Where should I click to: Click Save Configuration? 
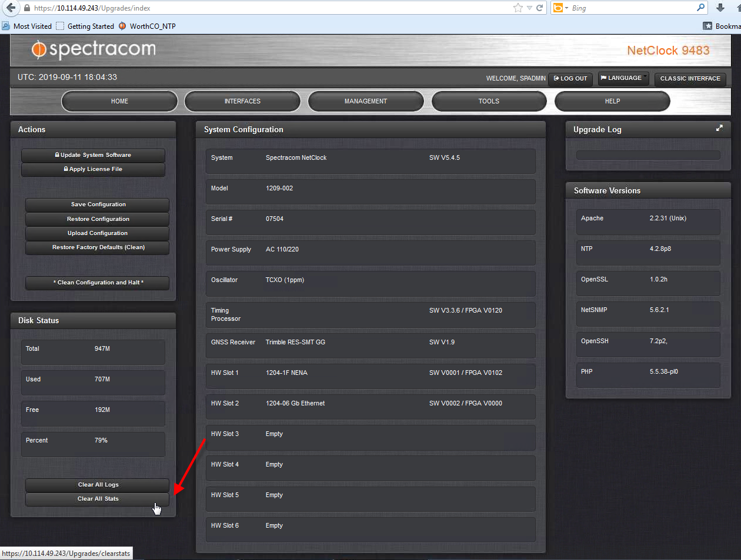97,204
